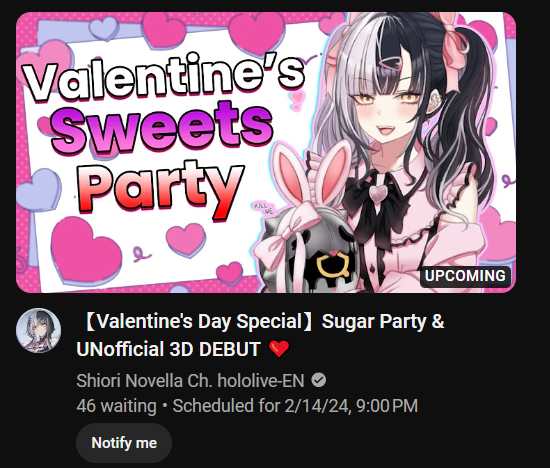This screenshot has height=468, width=550.
Task: Click the '46 waiting' text
Action: 116,406
